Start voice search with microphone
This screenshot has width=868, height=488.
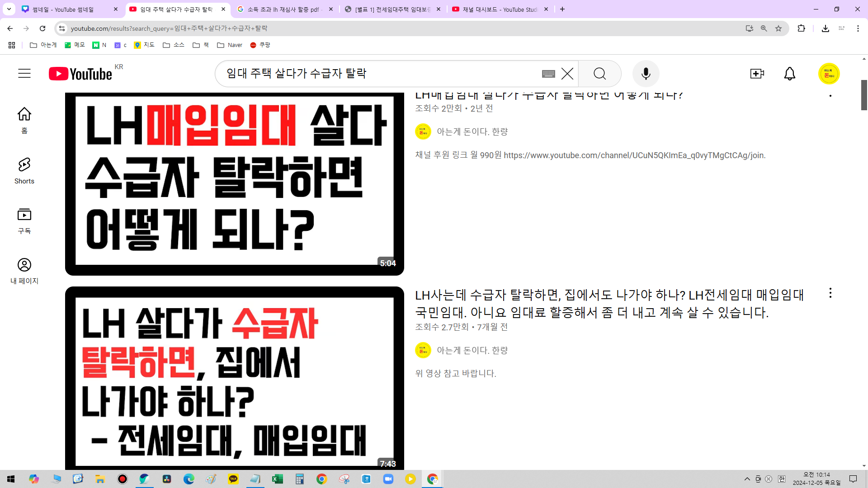[646, 74]
